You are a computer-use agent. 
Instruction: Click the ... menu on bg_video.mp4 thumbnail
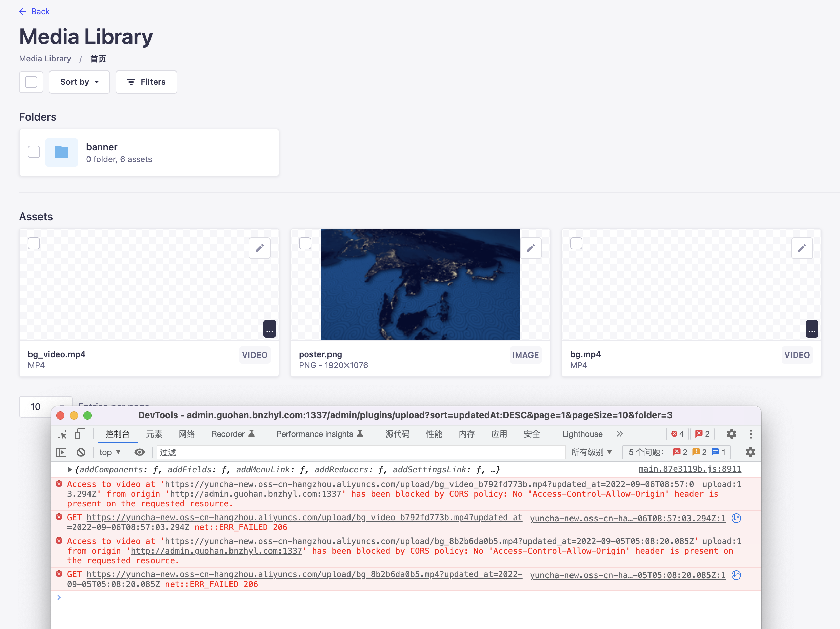click(269, 329)
